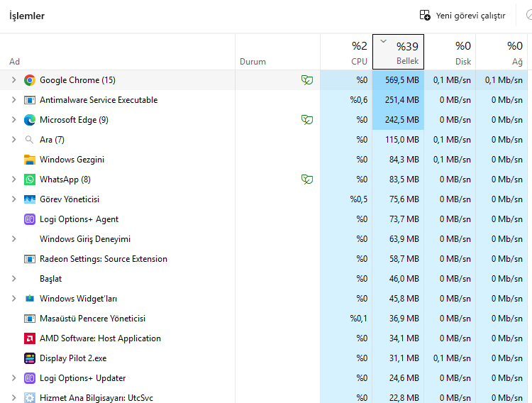Screen dimensions: 532x403
Task: Click the Ara magnifier icon
Action: pos(30,140)
